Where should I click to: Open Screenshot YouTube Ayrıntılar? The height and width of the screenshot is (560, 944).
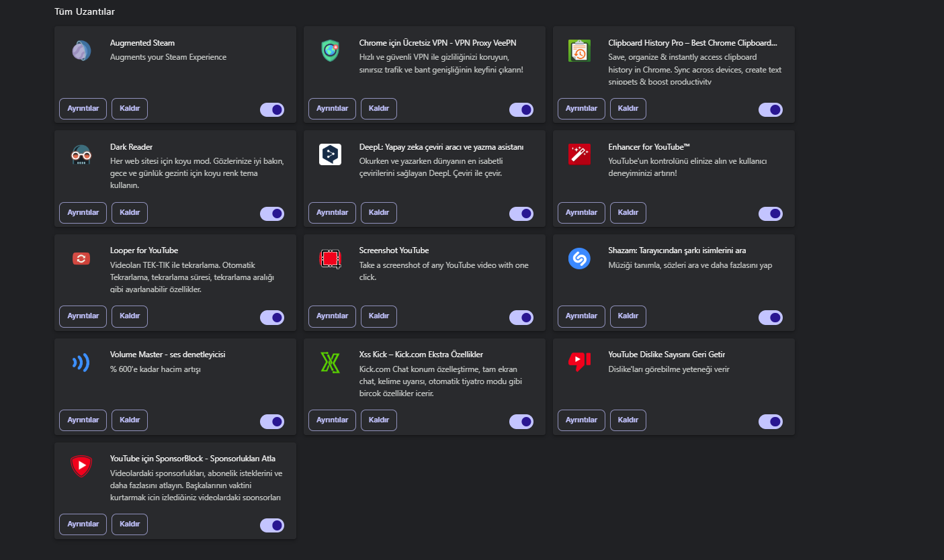[x=332, y=316]
